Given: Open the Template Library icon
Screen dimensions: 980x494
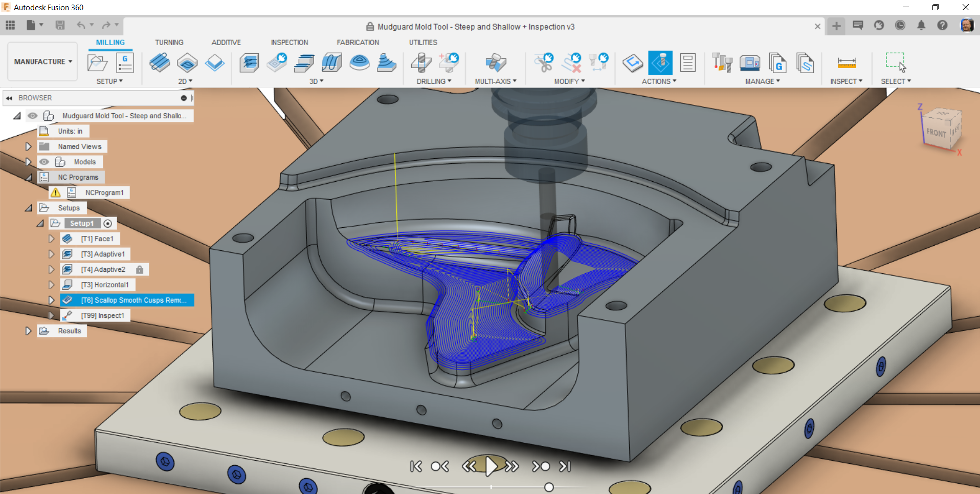Looking at the screenshot, I should pyautogui.click(x=805, y=63).
